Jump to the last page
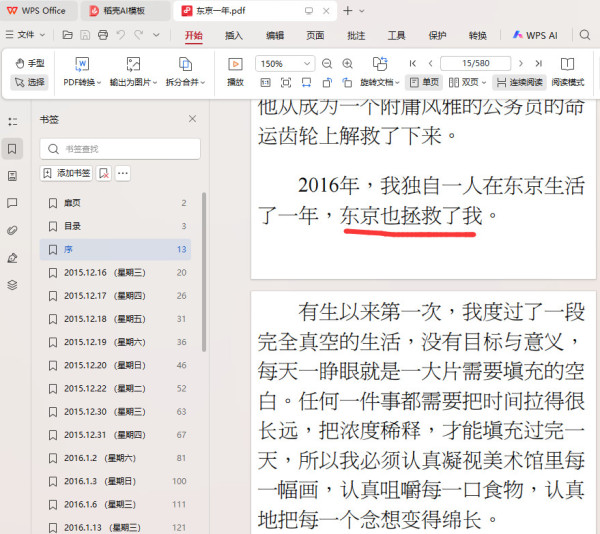This screenshot has width=600, height=534. pyautogui.click(x=539, y=63)
